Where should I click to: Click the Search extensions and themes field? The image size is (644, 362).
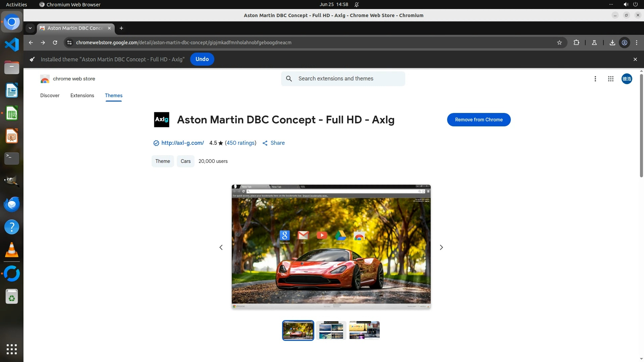point(349,79)
